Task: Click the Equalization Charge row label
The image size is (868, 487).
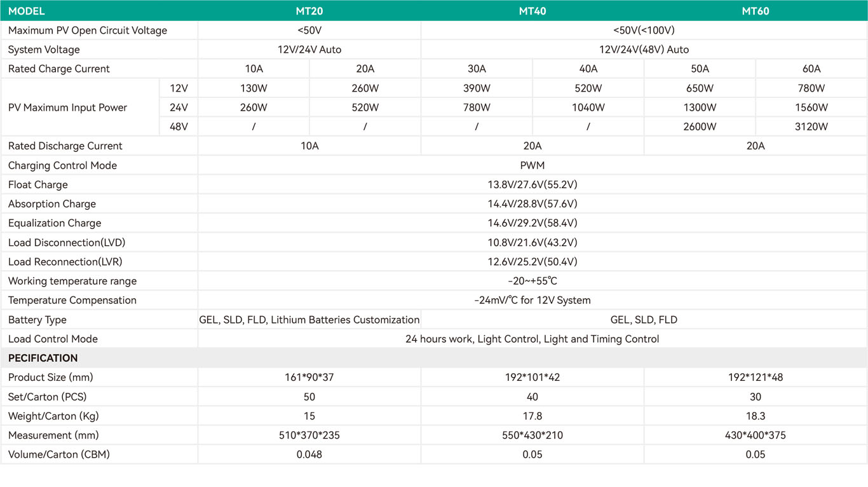Action: (55, 223)
